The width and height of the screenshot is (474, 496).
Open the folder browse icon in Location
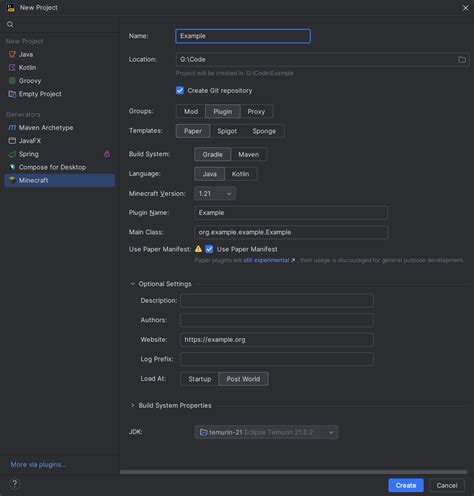click(462, 60)
